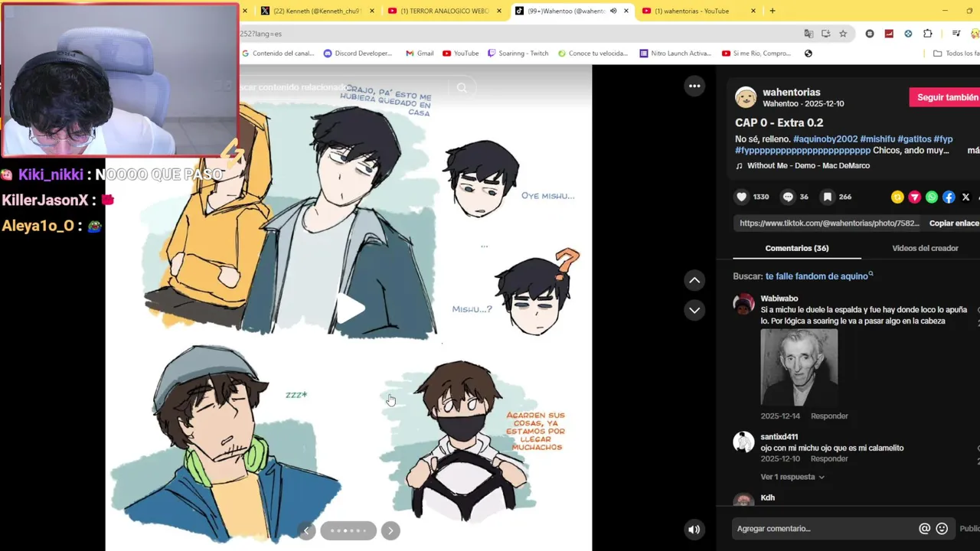980x551 pixels.
Task: Open wahentorias profile avatar
Action: 746,97
